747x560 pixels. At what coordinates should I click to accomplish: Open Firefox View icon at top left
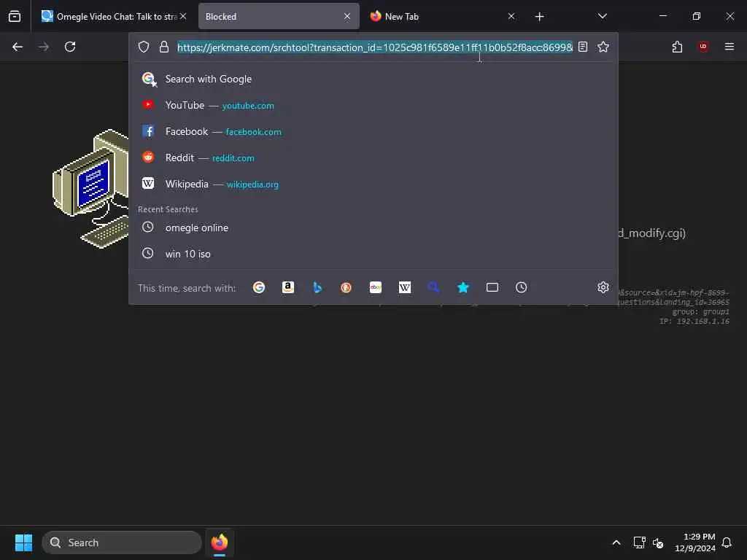pyautogui.click(x=15, y=16)
